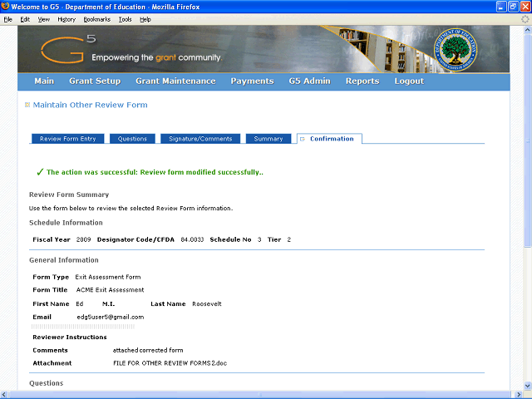
Task: Click the horizontal scrollbar thumb
Action: tap(259, 395)
